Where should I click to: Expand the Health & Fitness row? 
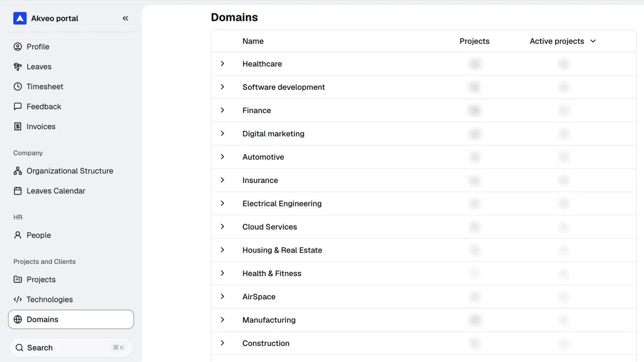pyautogui.click(x=223, y=274)
